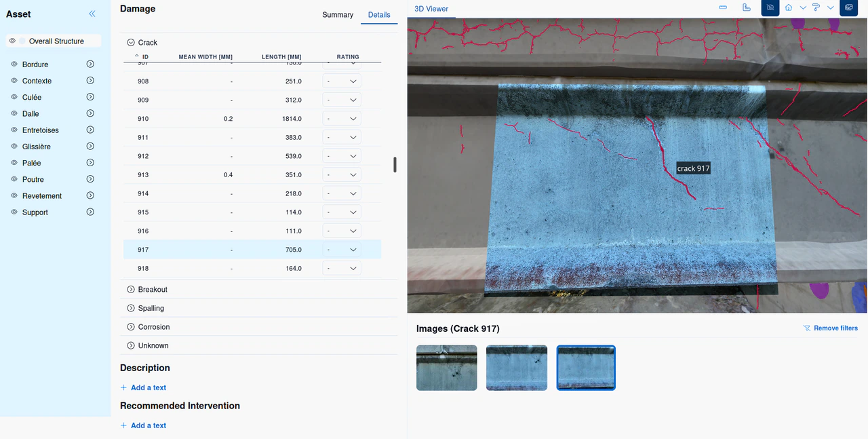Click the crossed-out camera icon
This screenshot has width=868, height=439.
tap(770, 7)
